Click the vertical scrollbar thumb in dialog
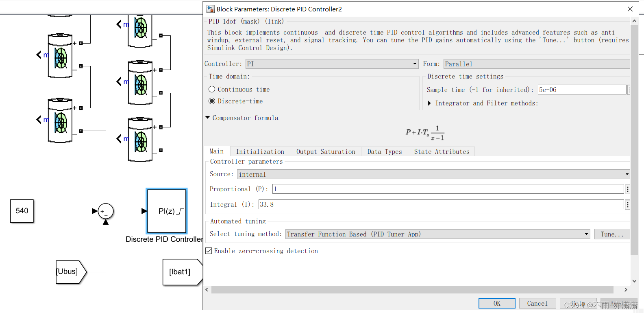 [x=634, y=140]
